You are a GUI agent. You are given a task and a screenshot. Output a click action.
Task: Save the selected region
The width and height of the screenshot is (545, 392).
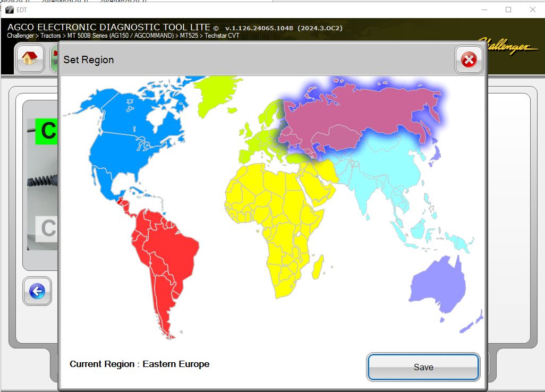423,367
